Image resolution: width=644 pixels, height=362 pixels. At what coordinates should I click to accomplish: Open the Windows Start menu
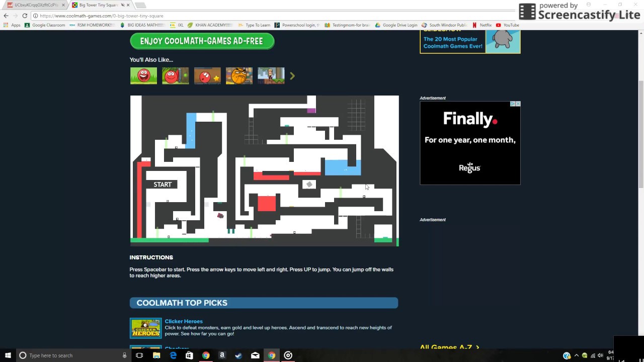(x=8, y=355)
